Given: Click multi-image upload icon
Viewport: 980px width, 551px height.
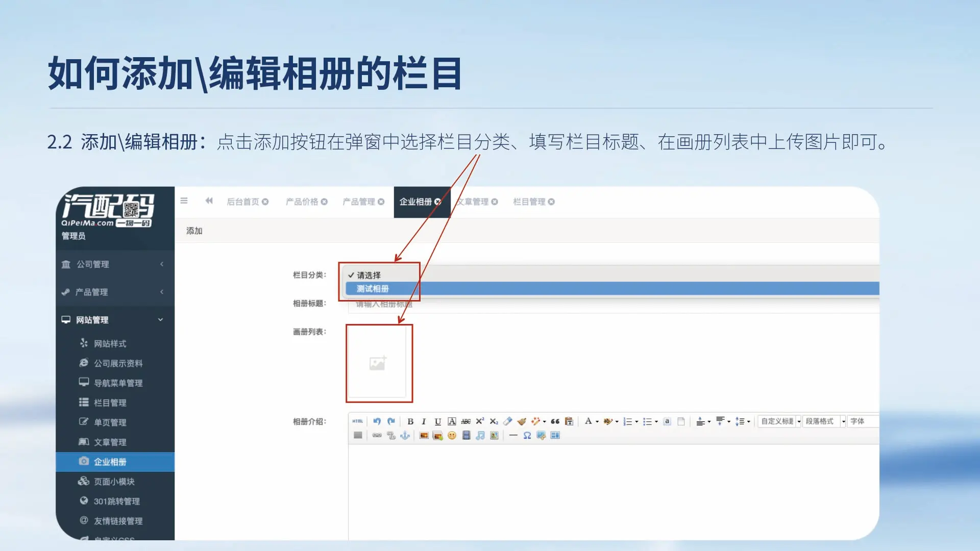Looking at the screenshot, I should pyautogui.click(x=437, y=435).
